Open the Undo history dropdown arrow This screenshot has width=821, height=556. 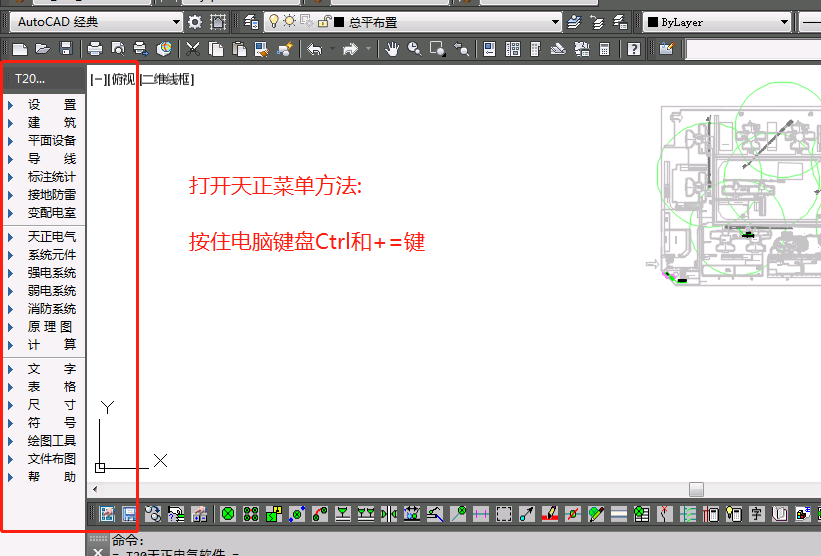(332, 49)
